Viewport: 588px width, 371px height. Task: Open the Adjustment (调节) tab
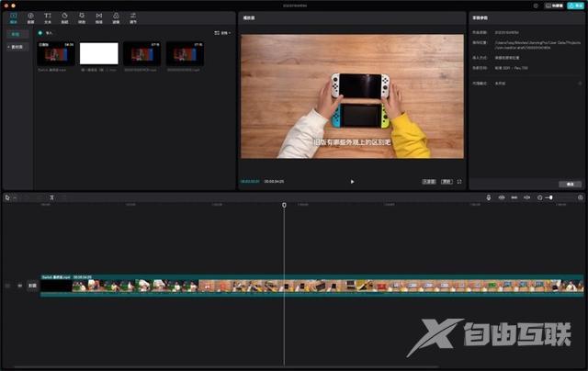(x=133, y=17)
